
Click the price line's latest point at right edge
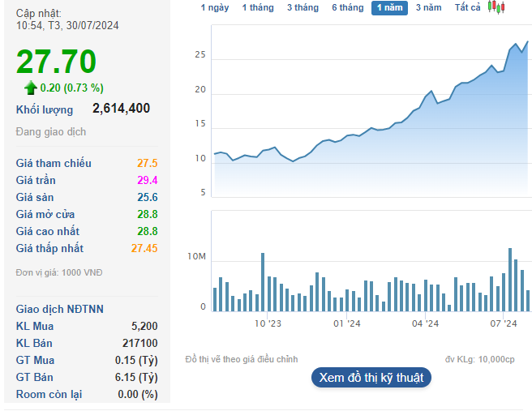tap(528, 42)
